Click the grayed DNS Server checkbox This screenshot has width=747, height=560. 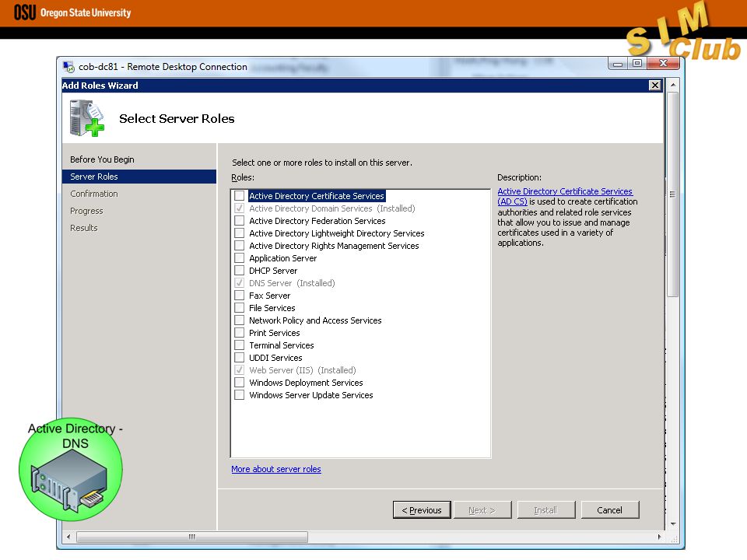240,283
